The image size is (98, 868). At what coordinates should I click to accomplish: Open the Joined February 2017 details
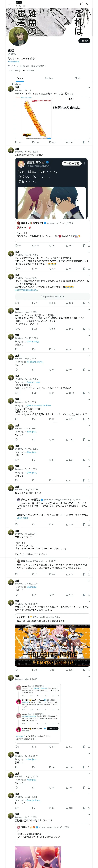point(34,66)
